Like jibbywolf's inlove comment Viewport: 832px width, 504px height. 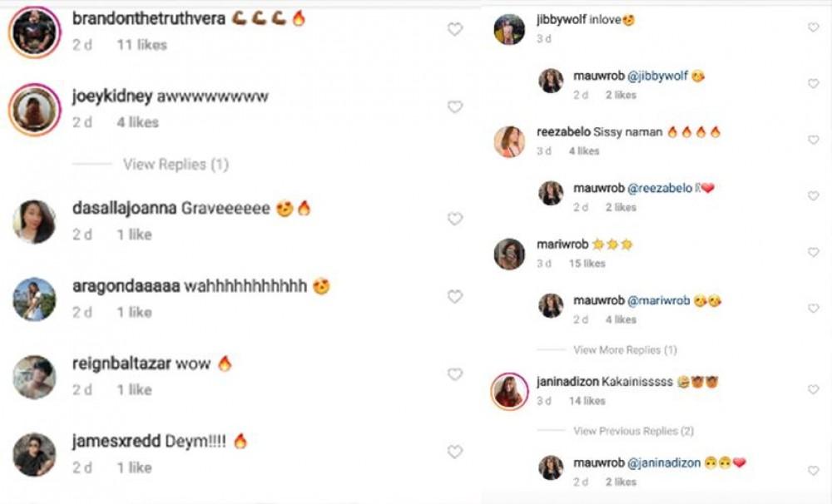813,27
